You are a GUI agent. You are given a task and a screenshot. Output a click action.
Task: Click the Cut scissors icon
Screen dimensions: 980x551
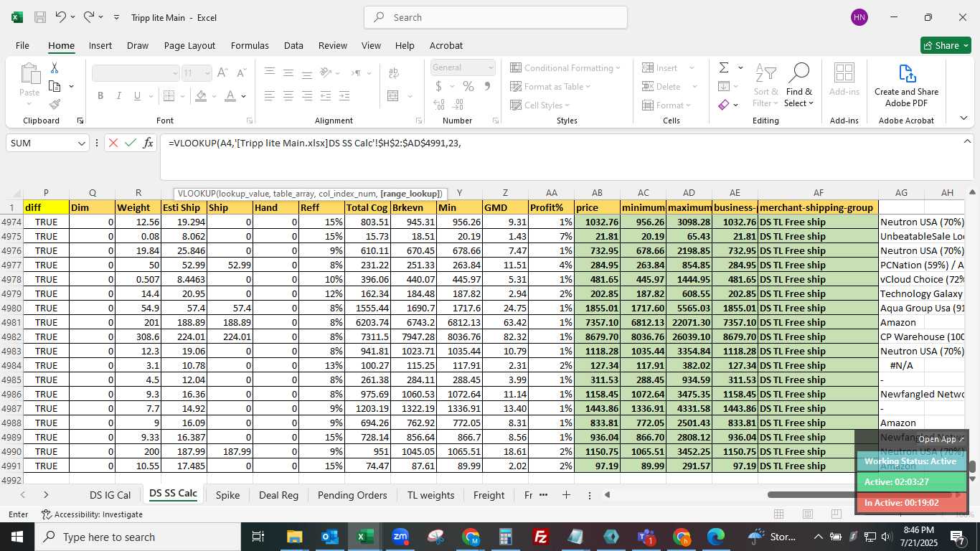pyautogui.click(x=54, y=68)
